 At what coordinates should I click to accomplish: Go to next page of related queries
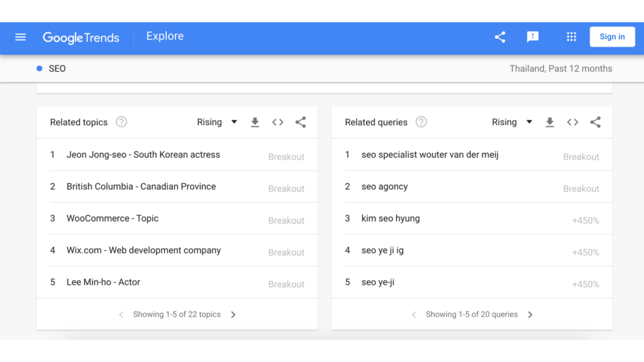530,315
